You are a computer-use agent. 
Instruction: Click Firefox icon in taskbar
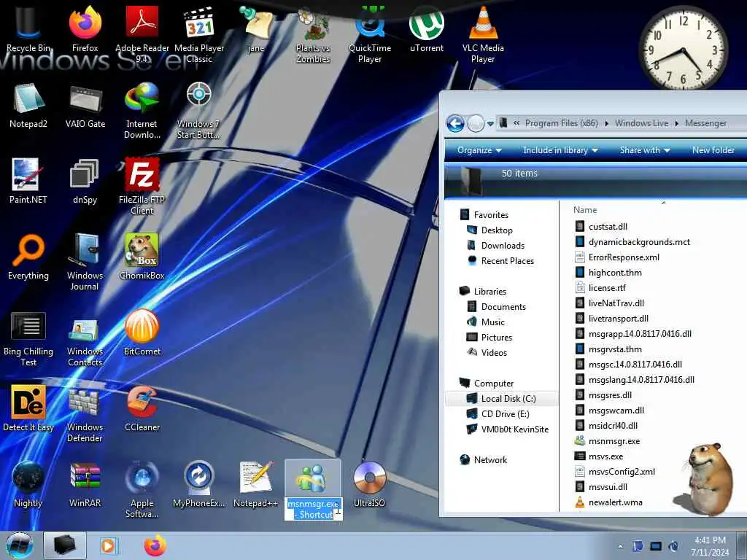point(155,545)
